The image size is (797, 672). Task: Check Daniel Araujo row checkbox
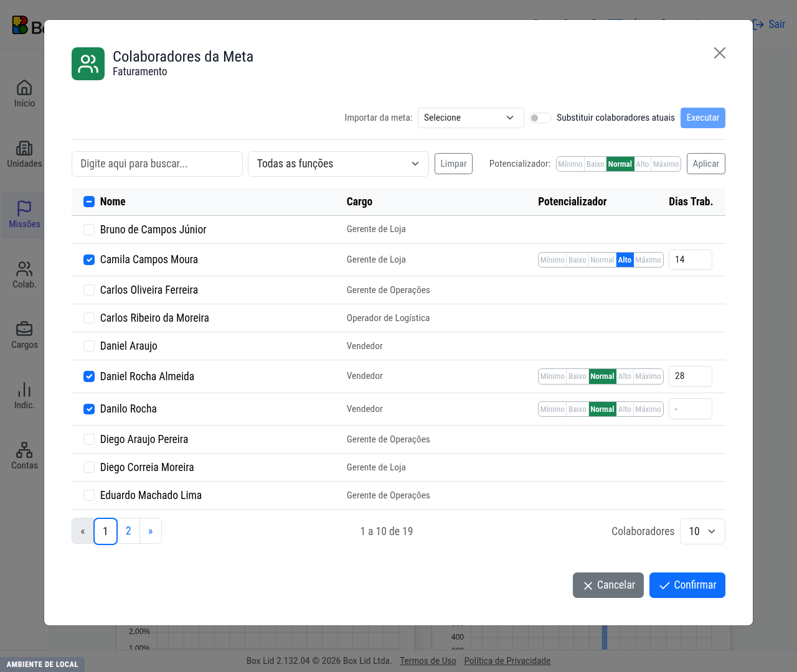[89, 346]
